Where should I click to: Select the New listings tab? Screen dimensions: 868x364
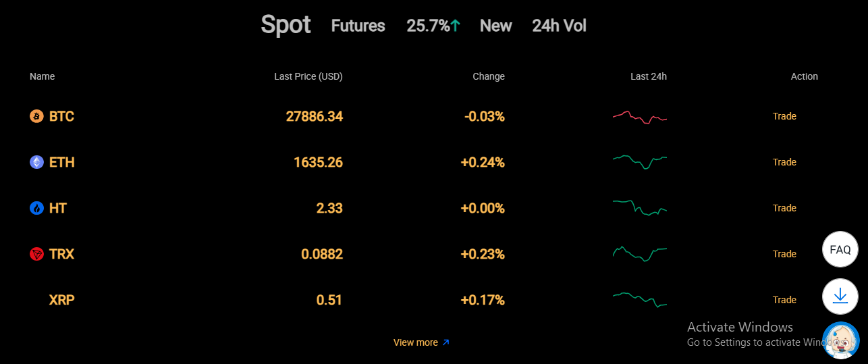click(x=495, y=26)
